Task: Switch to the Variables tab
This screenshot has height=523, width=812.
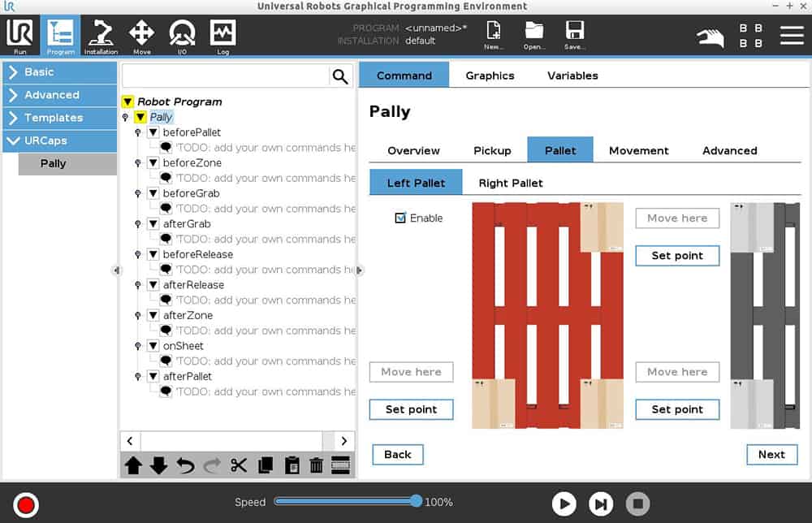Action: (572, 76)
